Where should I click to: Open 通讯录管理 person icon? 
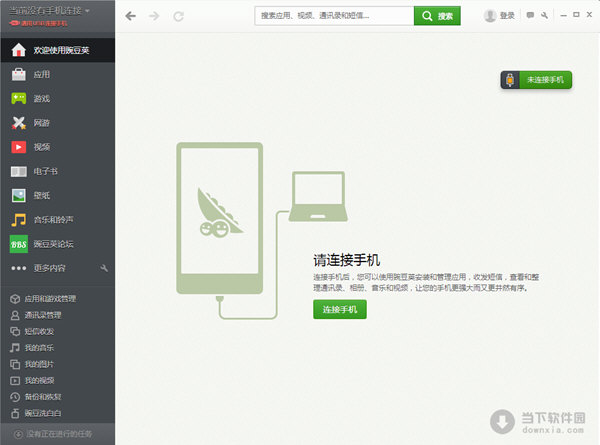click(x=15, y=315)
